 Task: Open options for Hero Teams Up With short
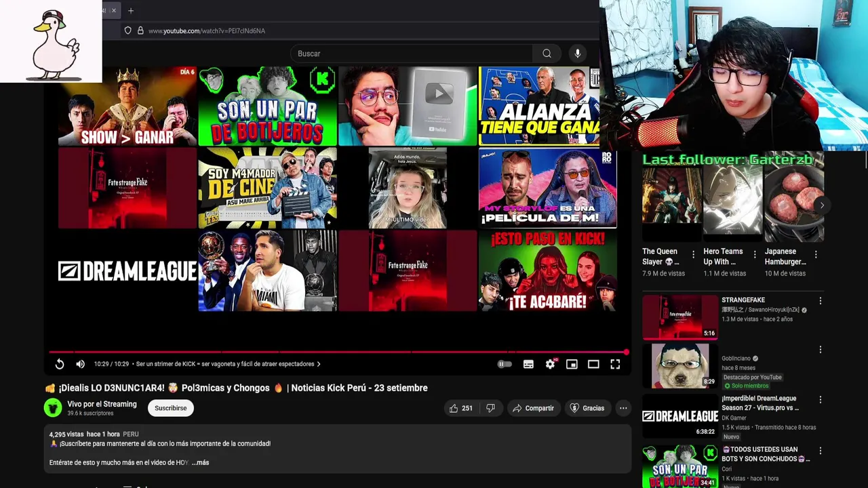[754, 254]
